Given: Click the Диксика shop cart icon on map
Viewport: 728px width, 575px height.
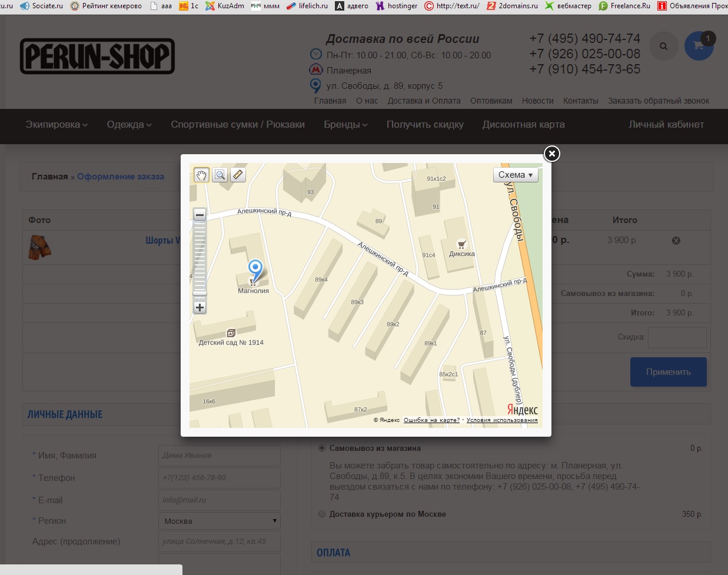Looking at the screenshot, I should 462,244.
